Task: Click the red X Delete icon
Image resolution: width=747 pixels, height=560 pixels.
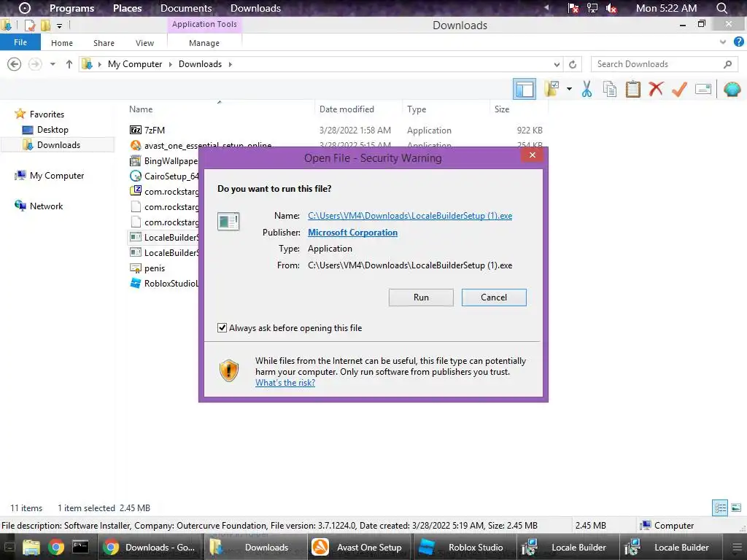Action: (x=656, y=88)
